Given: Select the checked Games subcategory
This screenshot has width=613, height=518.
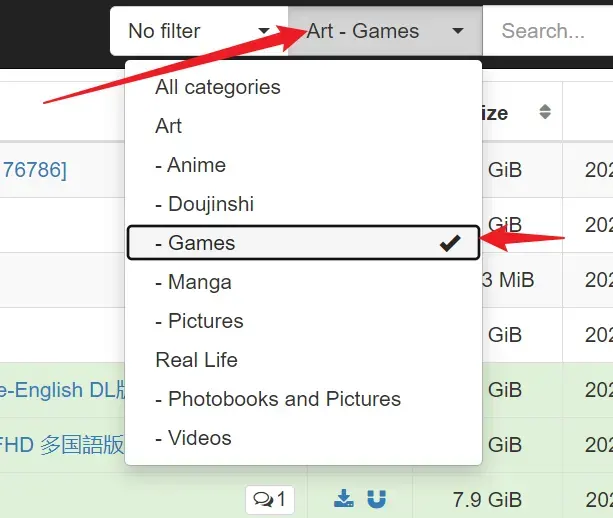Looking at the screenshot, I should [x=303, y=242].
